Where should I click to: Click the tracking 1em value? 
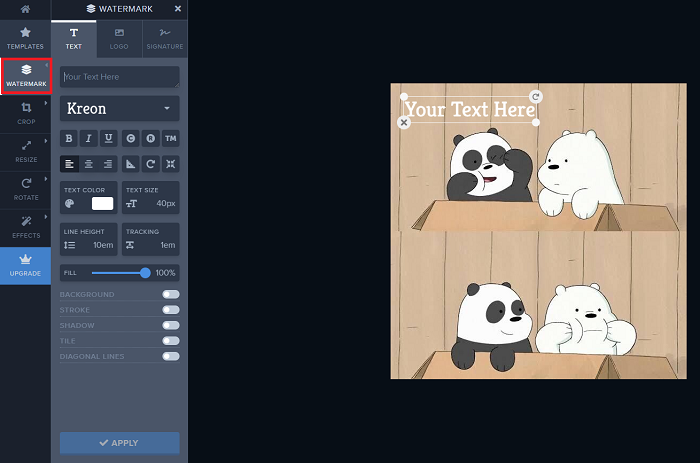[x=168, y=245]
